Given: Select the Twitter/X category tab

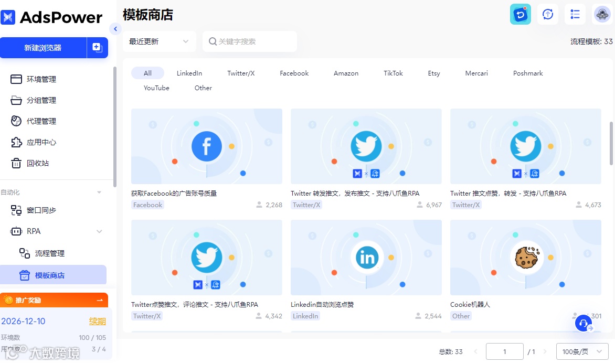Looking at the screenshot, I should [x=241, y=73].
